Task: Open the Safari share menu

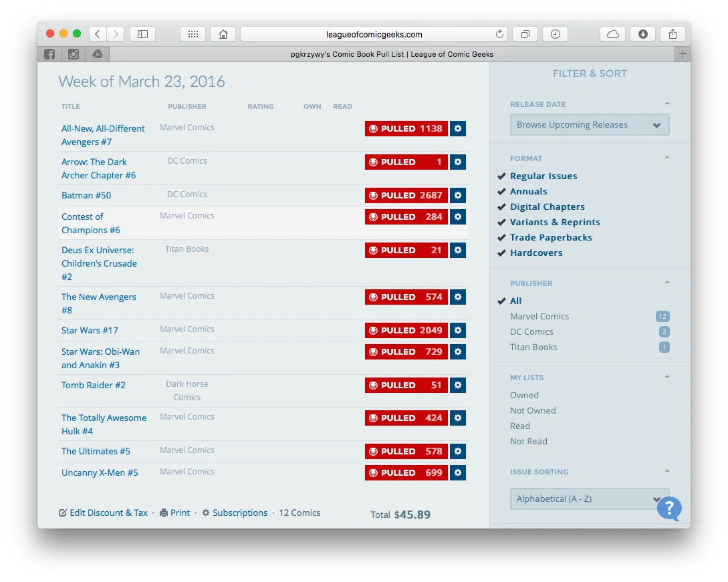Action: tap(673, 34)
